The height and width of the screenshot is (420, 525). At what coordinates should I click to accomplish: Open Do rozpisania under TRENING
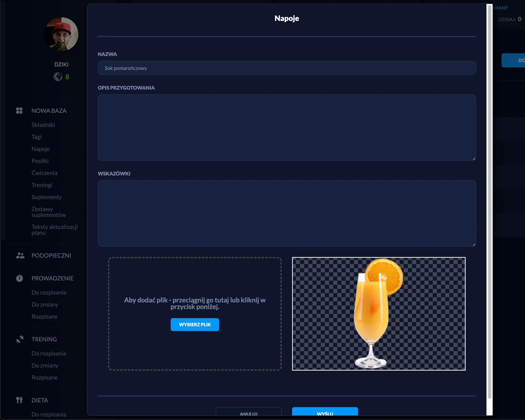(49, 353)
